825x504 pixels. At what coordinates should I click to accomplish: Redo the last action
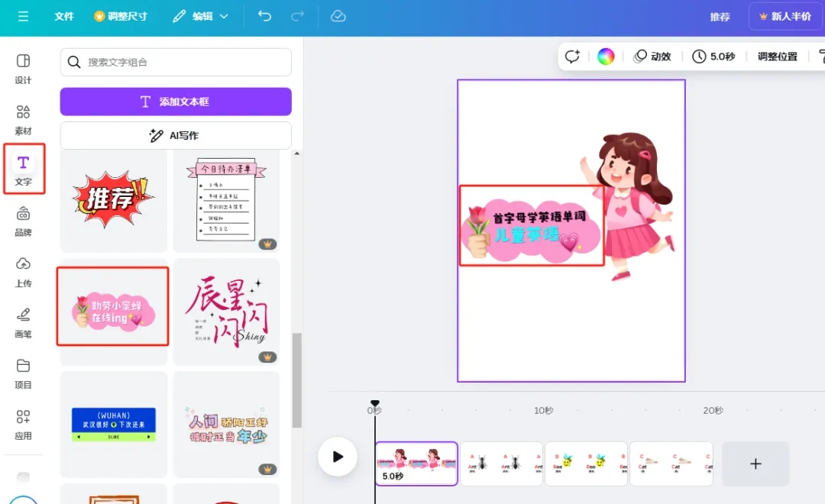coord(297,16)
